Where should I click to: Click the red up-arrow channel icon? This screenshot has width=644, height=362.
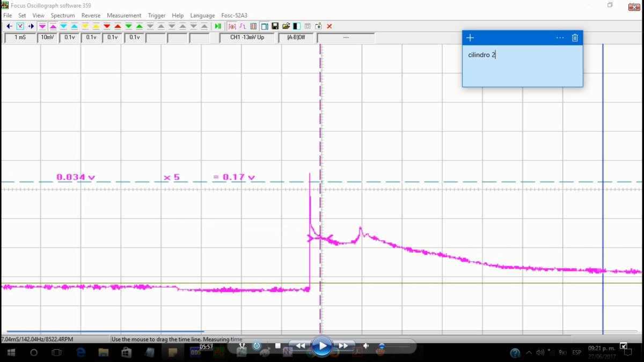118,26
